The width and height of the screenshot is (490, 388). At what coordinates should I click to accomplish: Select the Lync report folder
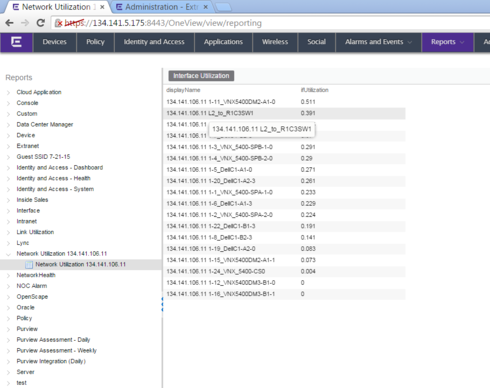pos(23,243)
